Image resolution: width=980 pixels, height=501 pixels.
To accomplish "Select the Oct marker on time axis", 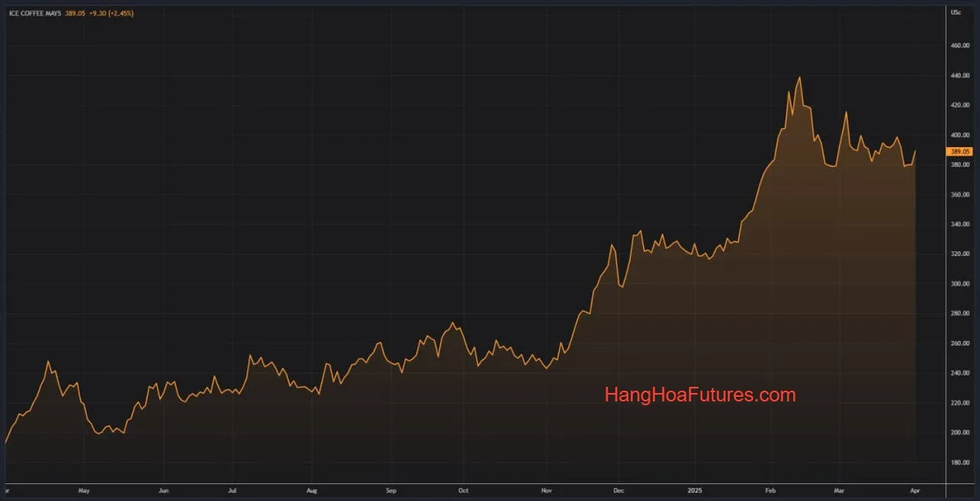I will (x=462, y=490).
